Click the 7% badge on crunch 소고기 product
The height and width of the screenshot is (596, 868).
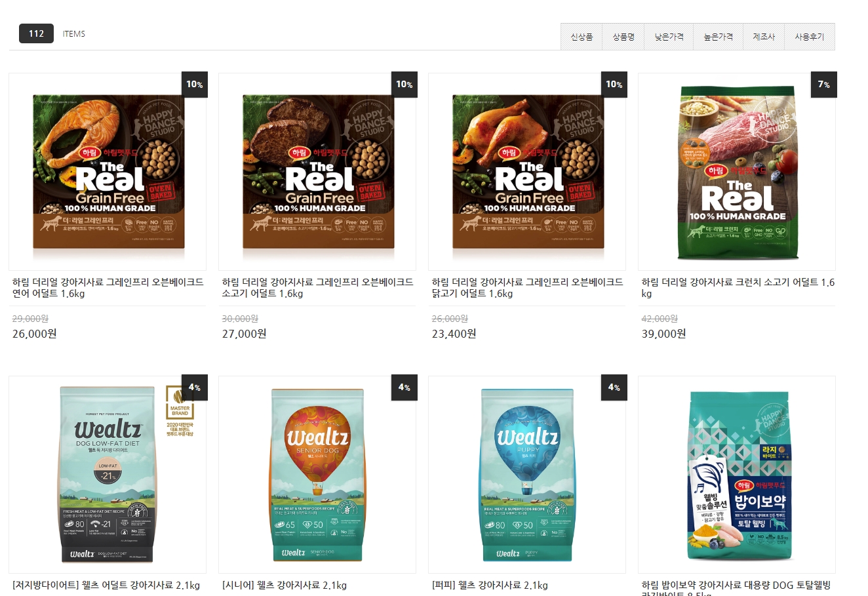click(824, 85)
